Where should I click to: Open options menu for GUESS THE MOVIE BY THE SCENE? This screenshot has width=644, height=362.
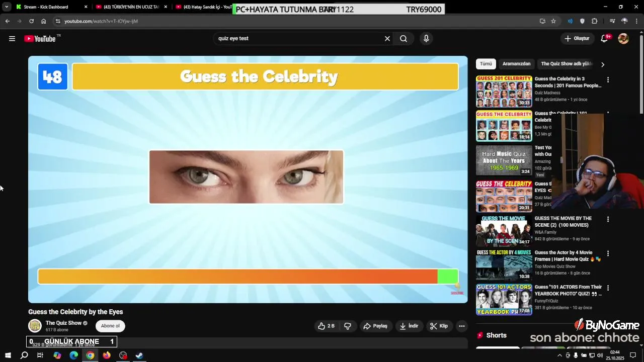click(x=608, y=219)
